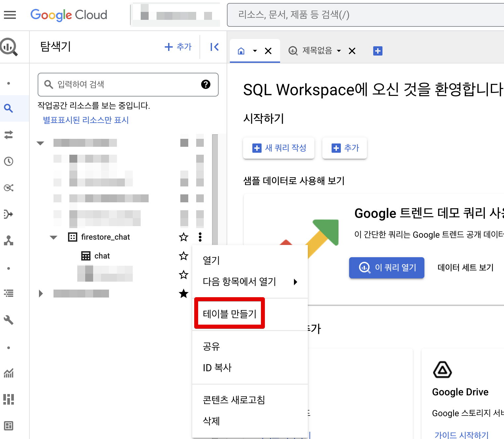The width and height of the screenshot is (504, 439).
Task: Click the BigQuery product icon
Action: [9, 47]
